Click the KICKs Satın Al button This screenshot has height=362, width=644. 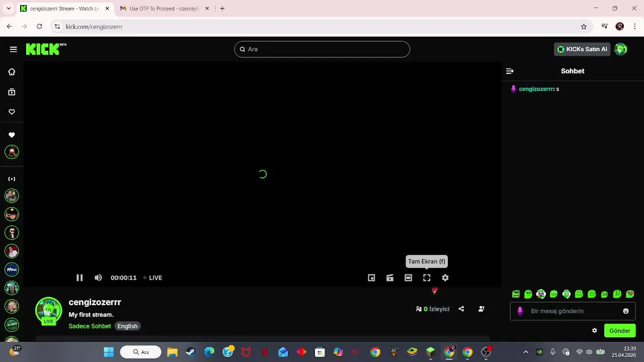(x=582, y=49)
